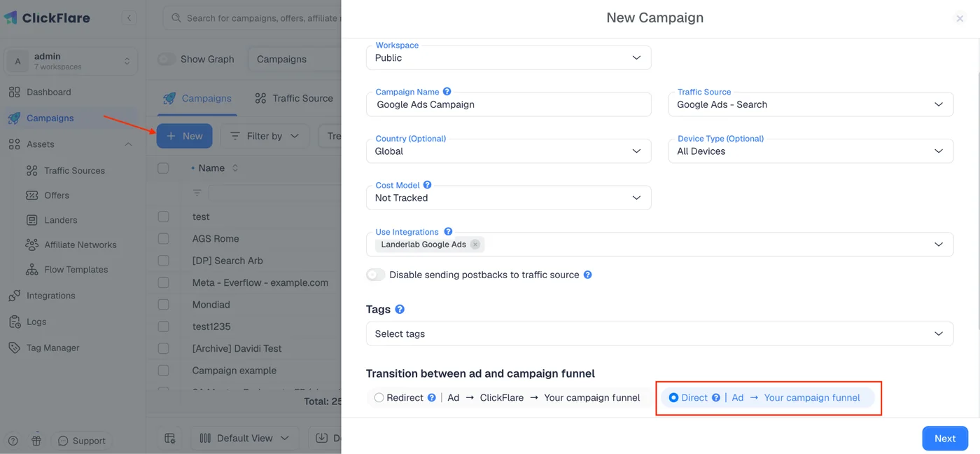The height and width of the screenshot is (454, 980).
Task: Open the Filter by dropdown
Action: pos(265,136)
